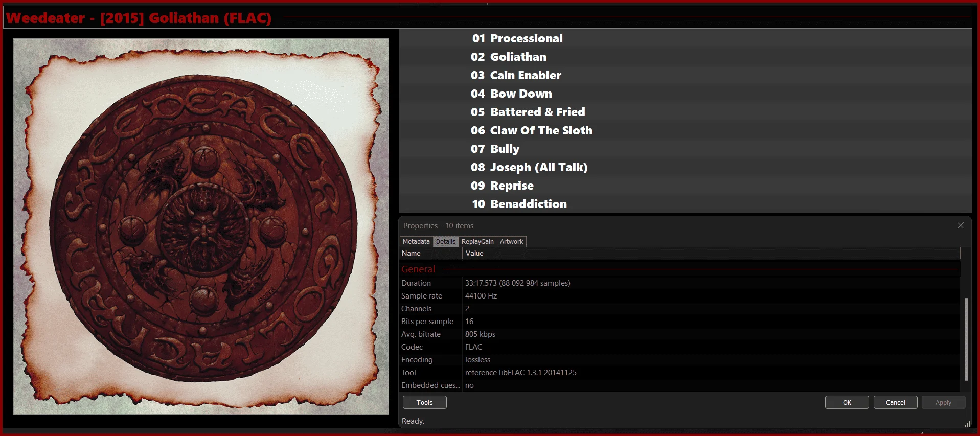This screenshot has height=436, width=980.
Task: Select the Details tab
Action: tap(445, 242)
